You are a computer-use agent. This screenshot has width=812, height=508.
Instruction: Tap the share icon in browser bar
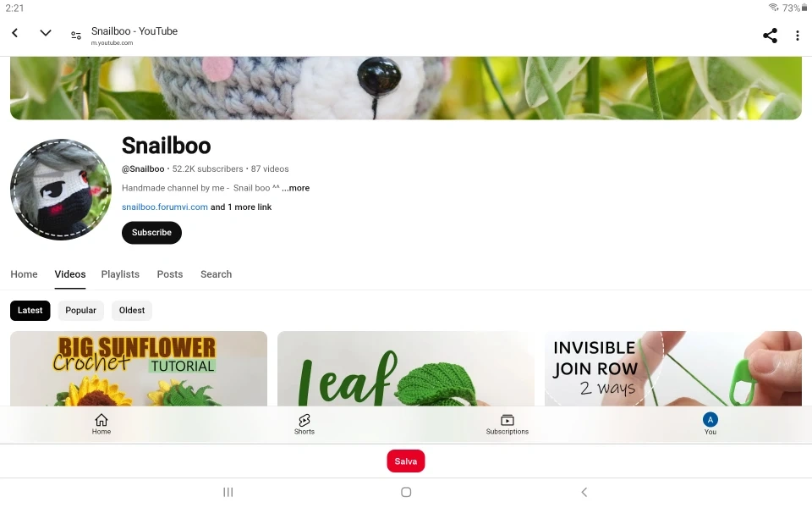click(770, 36)
